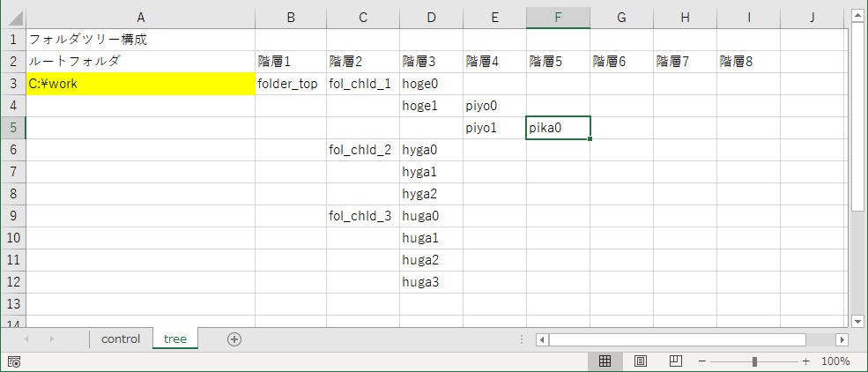Screen dimensions: 868x372
Task: Click header cell '階層6'
Action: point(621,62)
